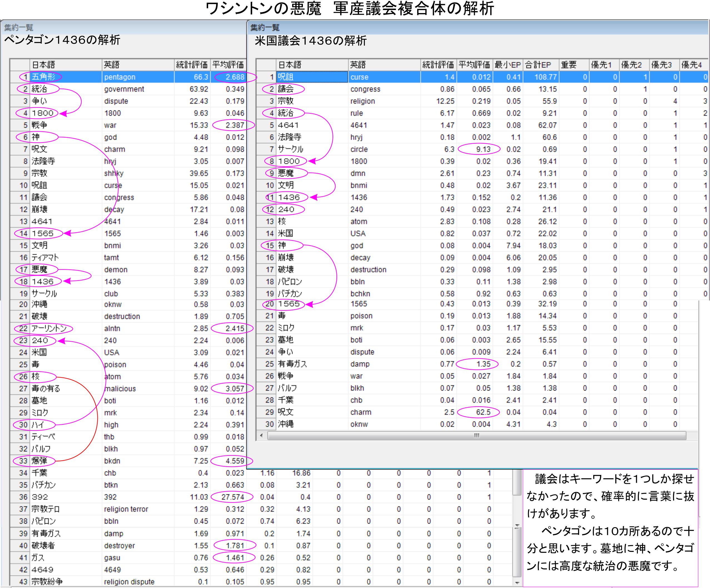Image resolution: width=710 pixels, height=588 pixels.
Task: Click the horizontal scrollbar left arrow
Action: (261, 436)
